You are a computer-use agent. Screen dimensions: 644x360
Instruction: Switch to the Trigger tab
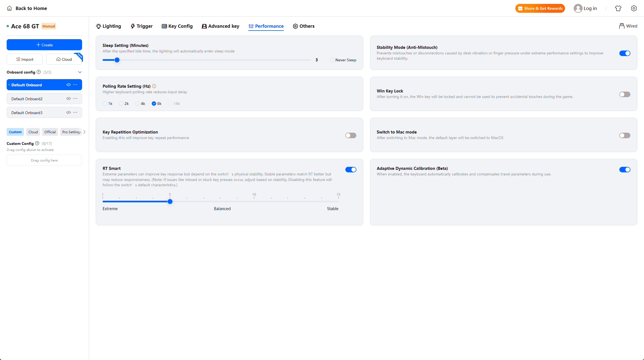click(141, 26)
